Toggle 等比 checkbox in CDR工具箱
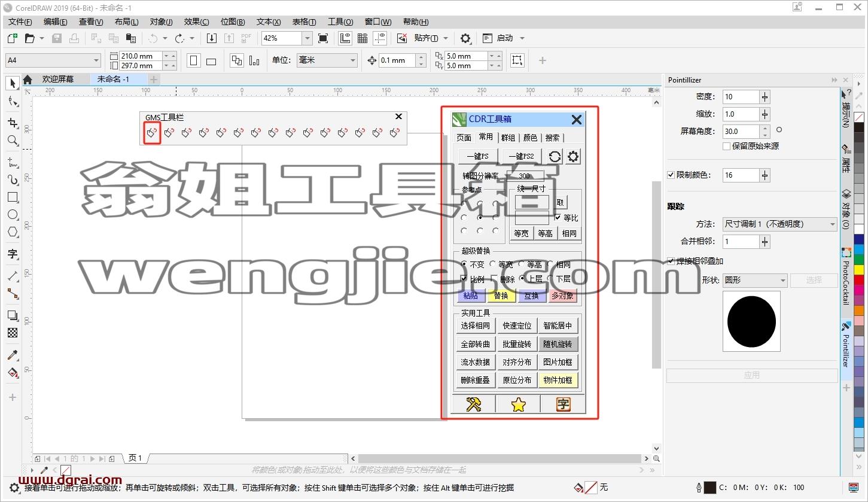This screenshot has height=502, width=868. click(x=558, y=218)
